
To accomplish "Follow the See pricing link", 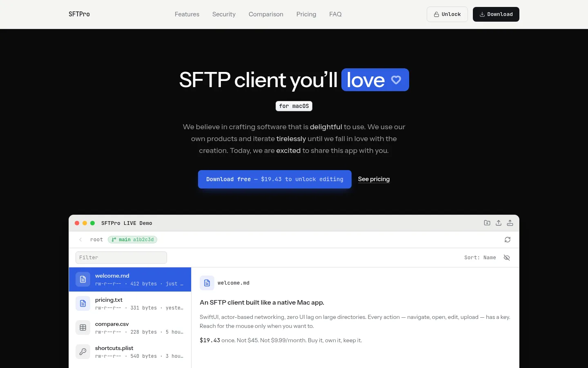I will (374, 179).
